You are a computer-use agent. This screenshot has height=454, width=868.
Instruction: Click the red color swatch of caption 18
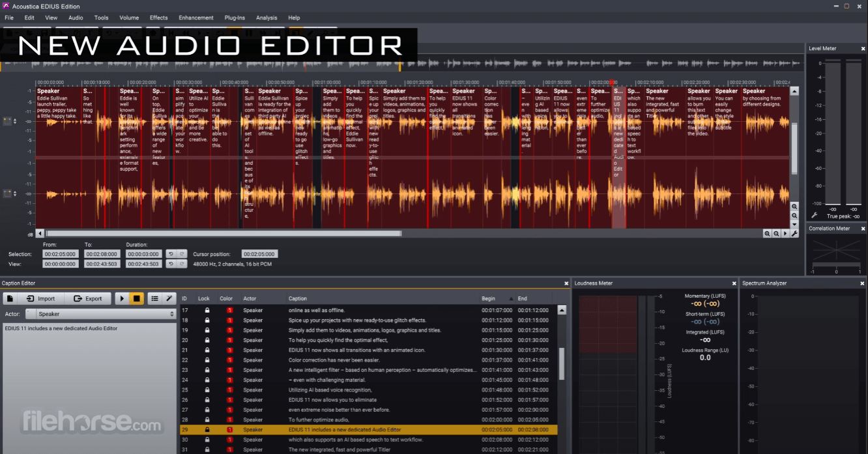coord(229,320)
